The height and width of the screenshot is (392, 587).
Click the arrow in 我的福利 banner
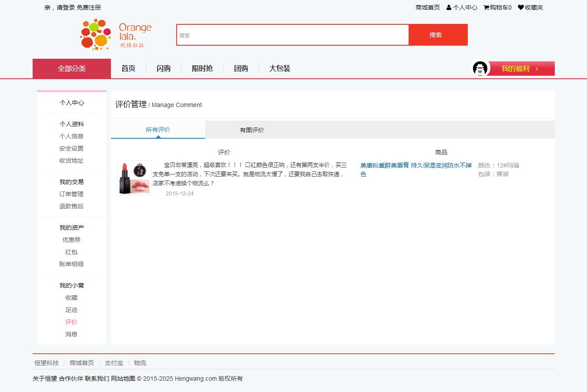click(537, 69)
